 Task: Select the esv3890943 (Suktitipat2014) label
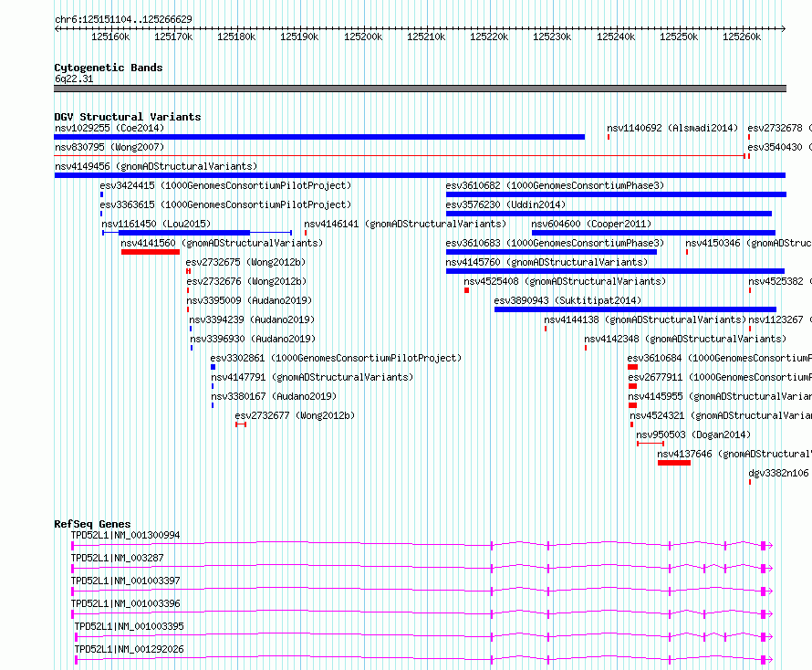pyautogui.click(x=567, y=300)
